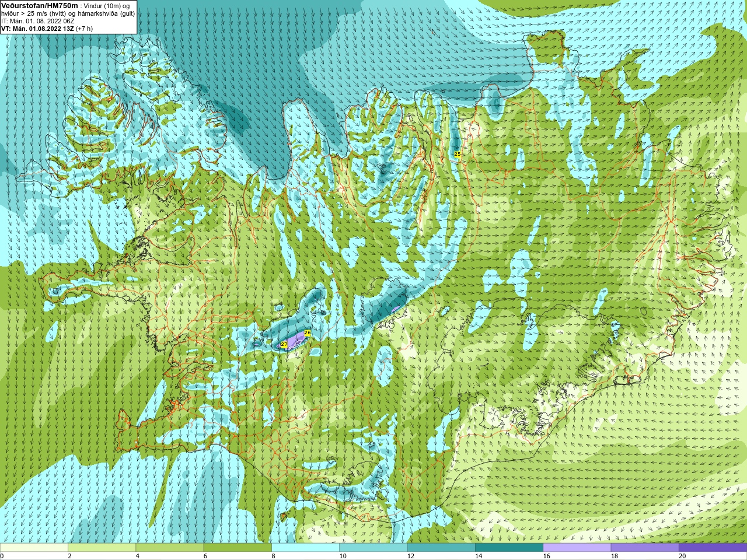
Task: Click the Veðurstofan/HM750m title text
Action: [40, 5]
